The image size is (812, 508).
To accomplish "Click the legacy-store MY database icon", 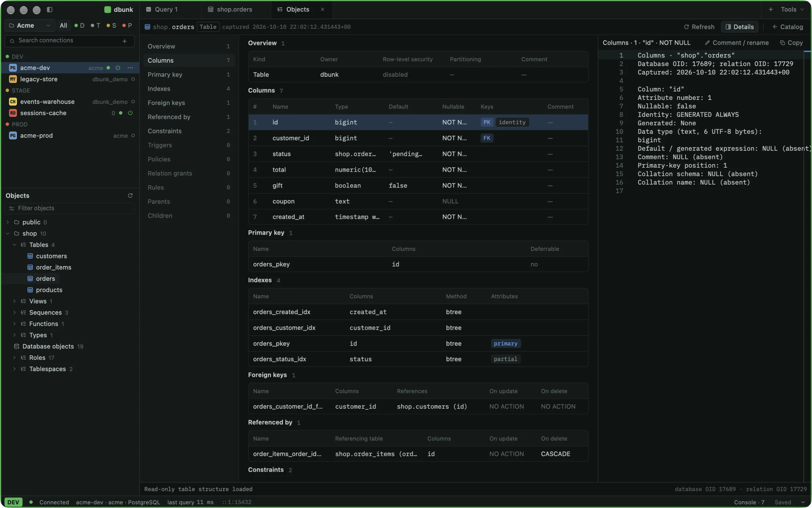I will pyautogui.click(x=13, y=79).
